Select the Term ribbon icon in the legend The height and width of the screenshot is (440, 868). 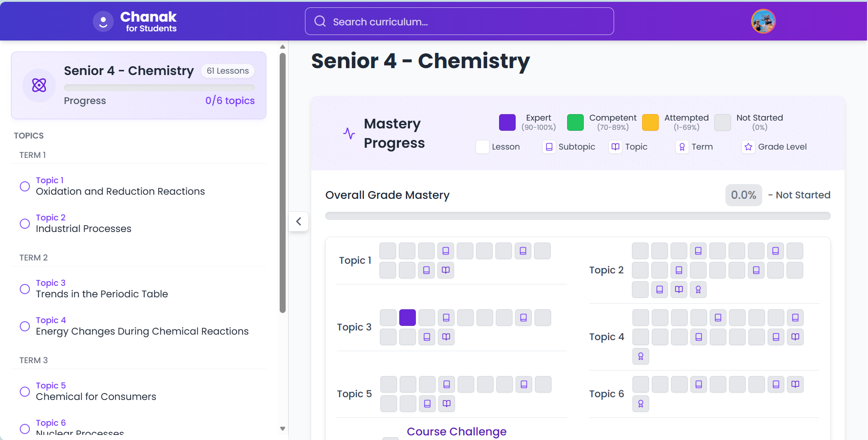click(x=682, y=146)
